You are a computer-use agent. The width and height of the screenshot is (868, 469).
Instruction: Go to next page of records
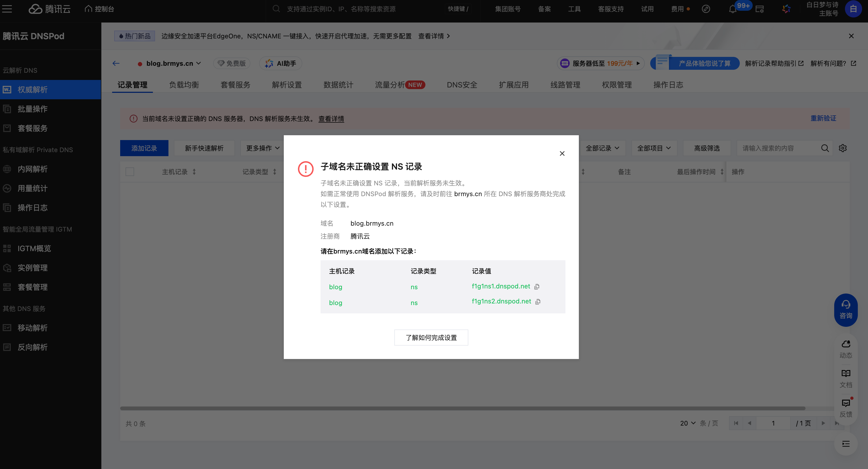click(x=823, y=423)
